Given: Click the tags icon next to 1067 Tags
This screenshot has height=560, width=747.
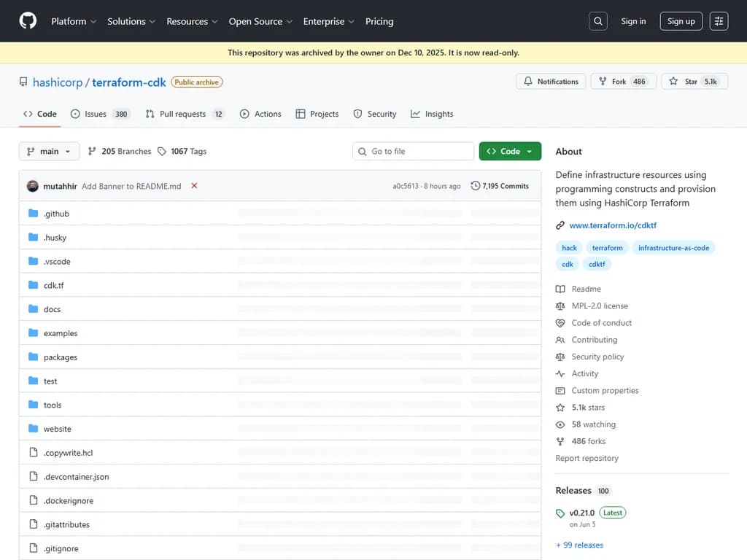Looking at the screenshot, I should (x=162, y=151).
